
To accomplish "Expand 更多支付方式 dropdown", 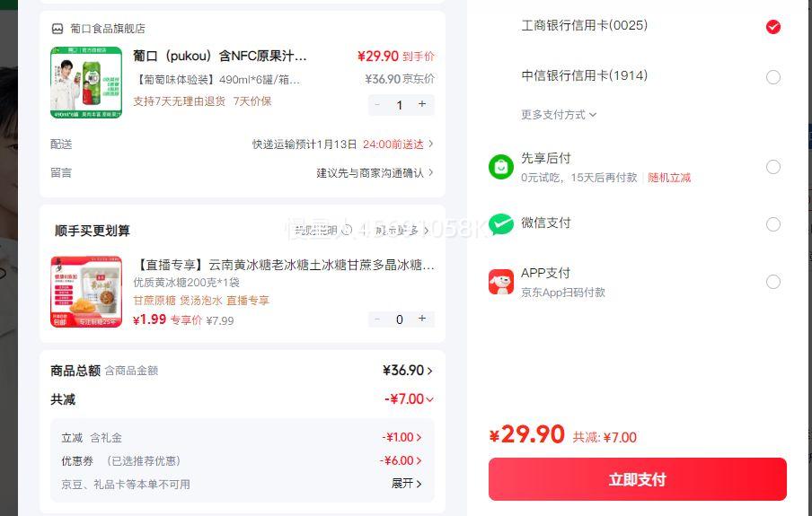I will click(x=559, y=115).
